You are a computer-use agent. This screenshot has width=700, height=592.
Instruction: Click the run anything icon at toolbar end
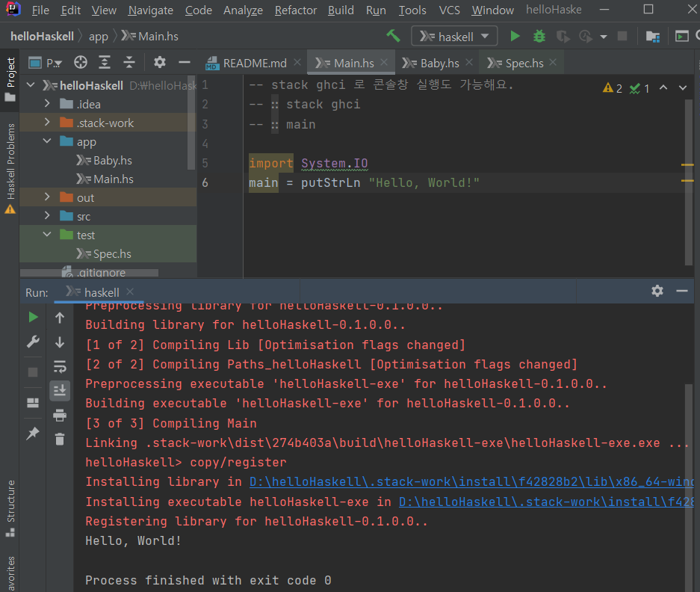[681, 36]
